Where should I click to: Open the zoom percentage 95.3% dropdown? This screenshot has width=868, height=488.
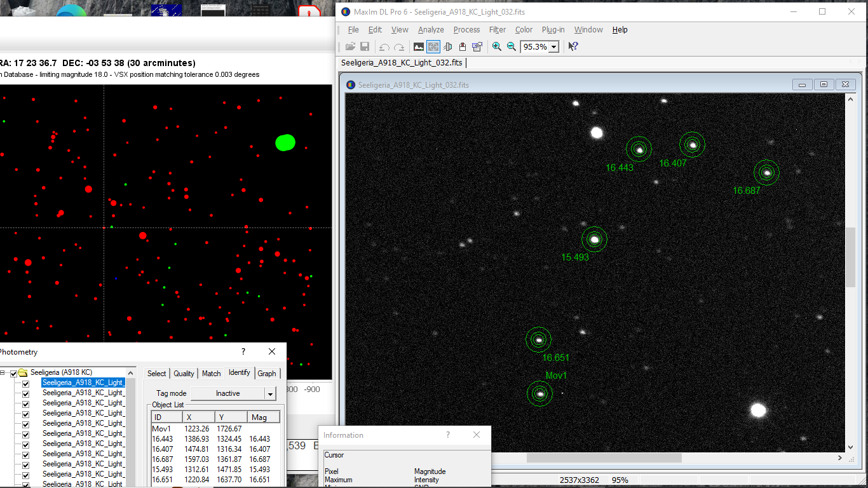tap(553, 47)
